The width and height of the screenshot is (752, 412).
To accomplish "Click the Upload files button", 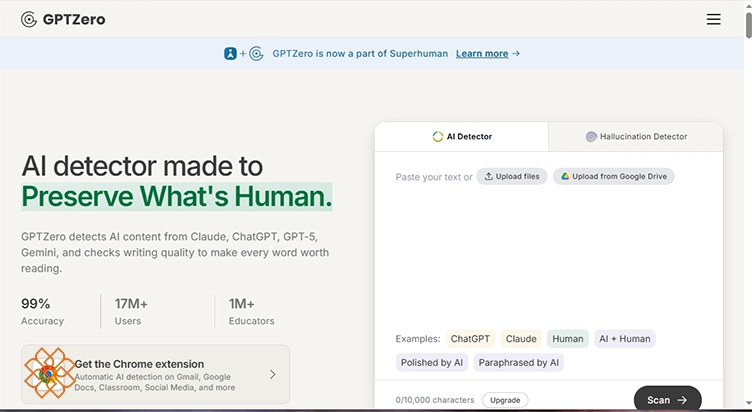I will (x=512, y=177).
